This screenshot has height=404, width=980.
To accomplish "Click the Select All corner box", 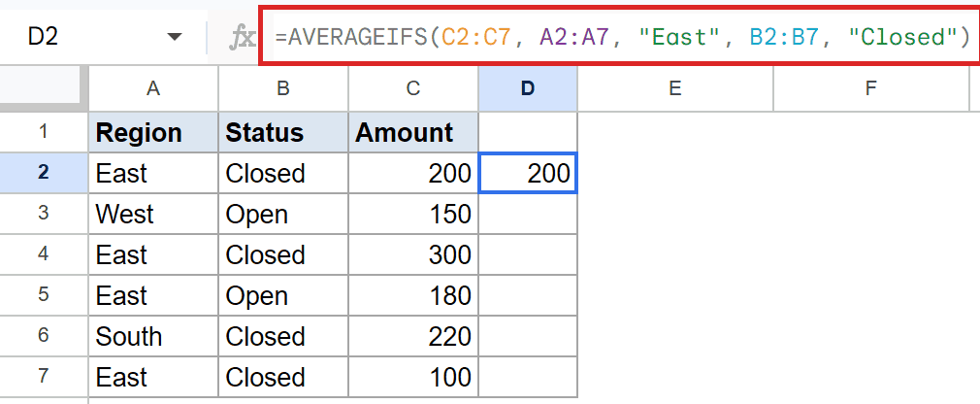I will (x=43, y=88).
